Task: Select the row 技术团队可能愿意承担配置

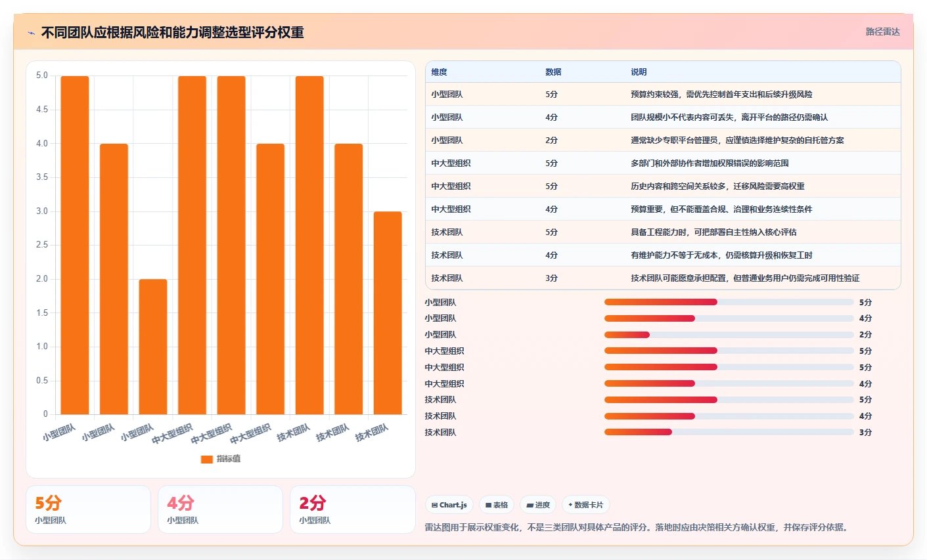Action: pyautogui.click(x=663, y=278)
